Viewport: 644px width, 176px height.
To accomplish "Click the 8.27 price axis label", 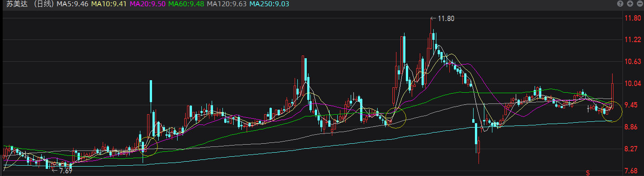I will pyautogui.click(x=631, y=149).
